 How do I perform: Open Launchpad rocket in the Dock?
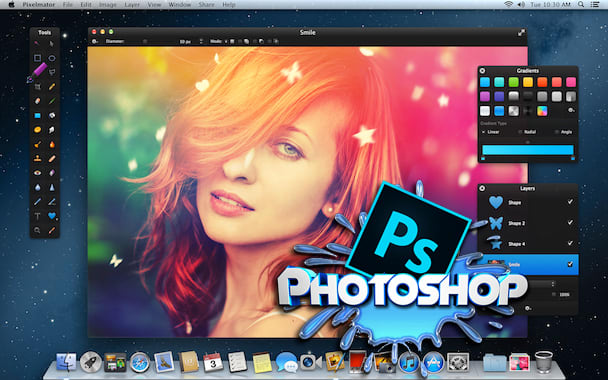(91, 363)
